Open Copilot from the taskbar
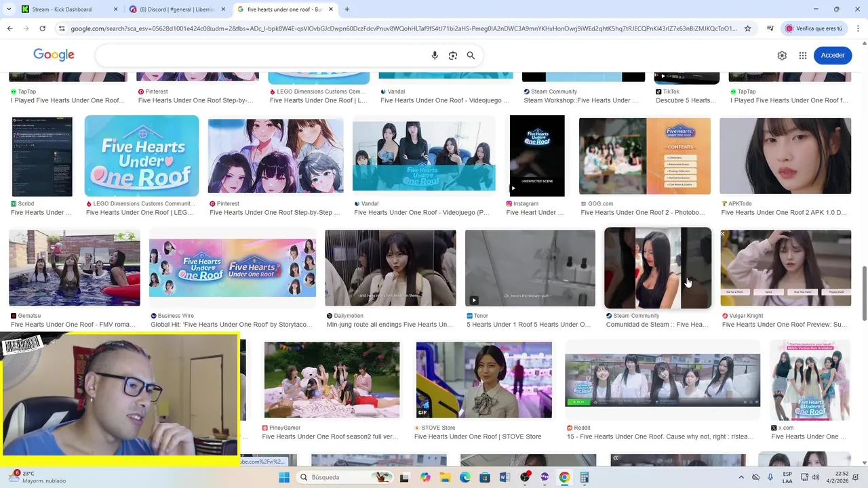Image resolution: width=868 pixels, height=488 pixels. (x=425, y=477)
